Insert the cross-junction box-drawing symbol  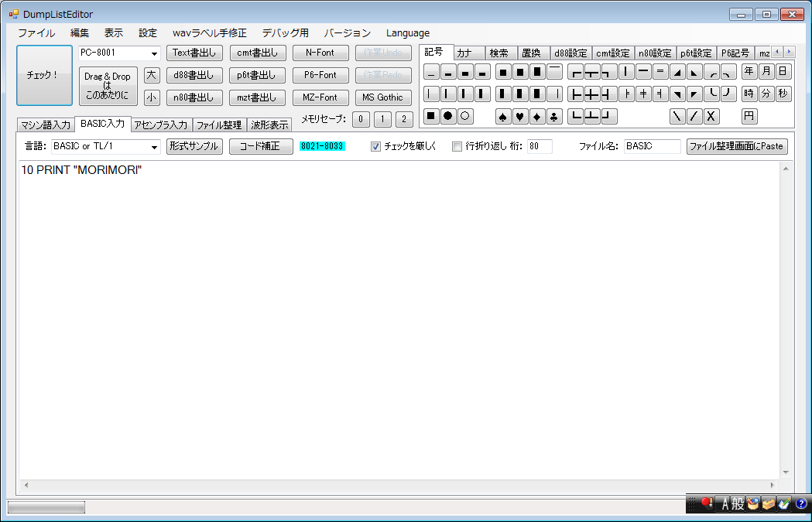591,94
